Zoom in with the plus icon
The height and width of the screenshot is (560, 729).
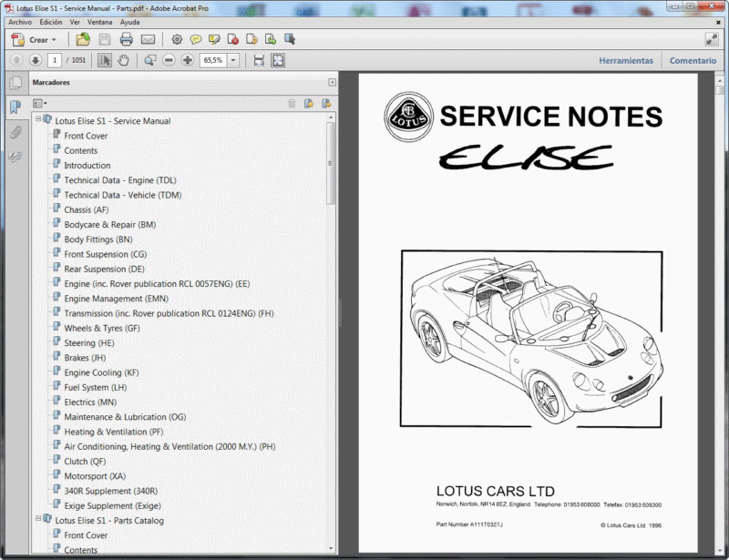187,60
